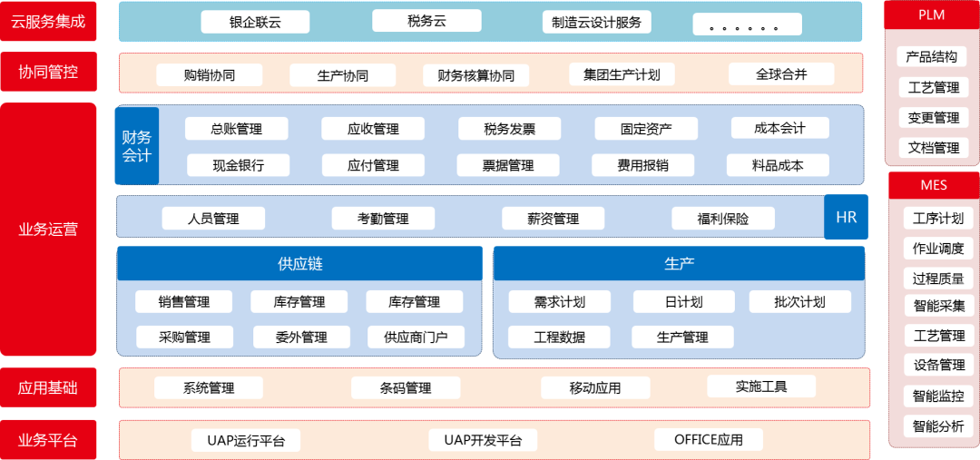Select 应收管理 module
980x460 pixels.
(373, 129)
